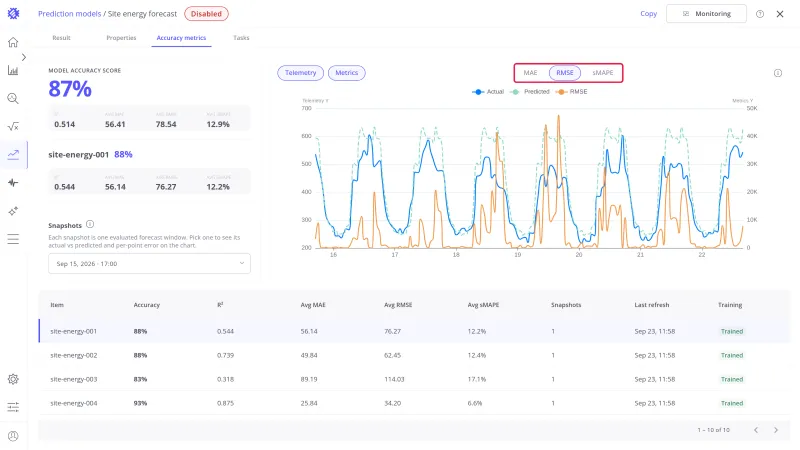Click the 0.739 R² cell
The image size is (800, 450).
[x=225, y=355]
